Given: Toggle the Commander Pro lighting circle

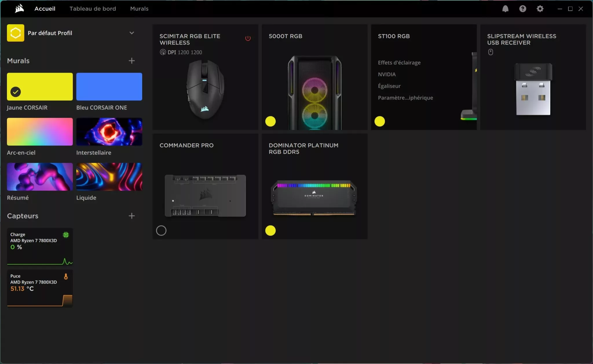Looking at the screenshot, I should 161,231.
